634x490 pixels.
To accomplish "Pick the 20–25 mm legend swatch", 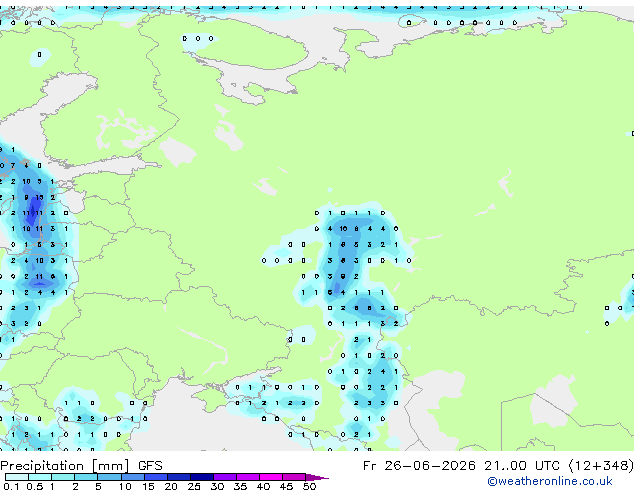I will click(179, 477).
